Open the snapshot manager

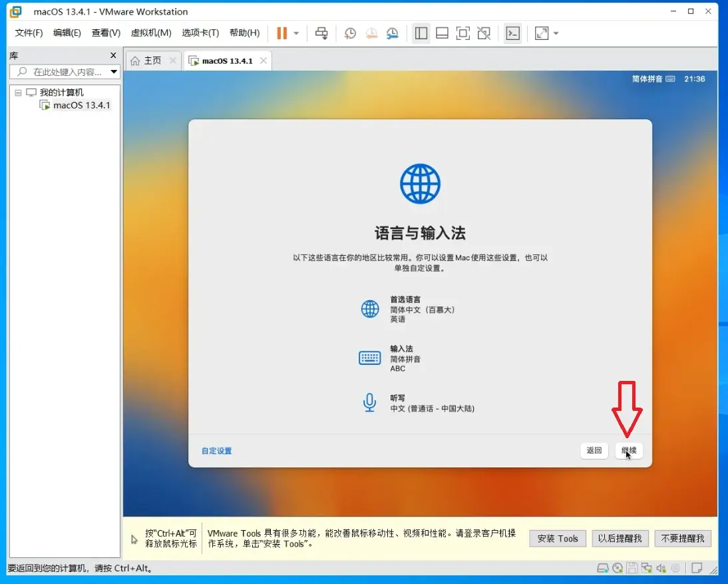click(393, 33)
